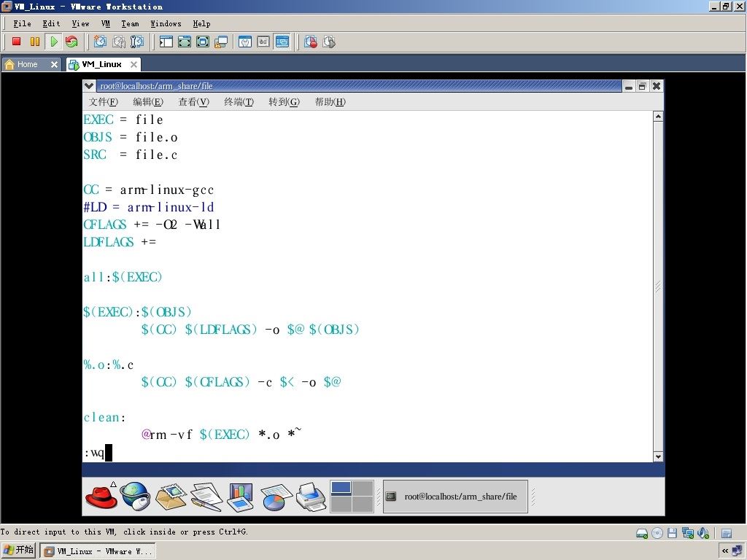Open the terminal 终端(T) menu
Image resolution: width=747 pixels, height=560 pixels.
239,101
